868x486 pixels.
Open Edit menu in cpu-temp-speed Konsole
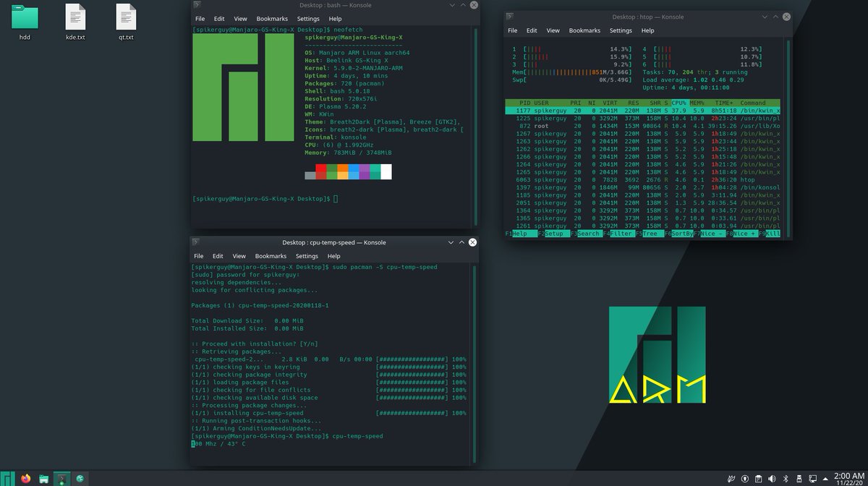(218, 256)
